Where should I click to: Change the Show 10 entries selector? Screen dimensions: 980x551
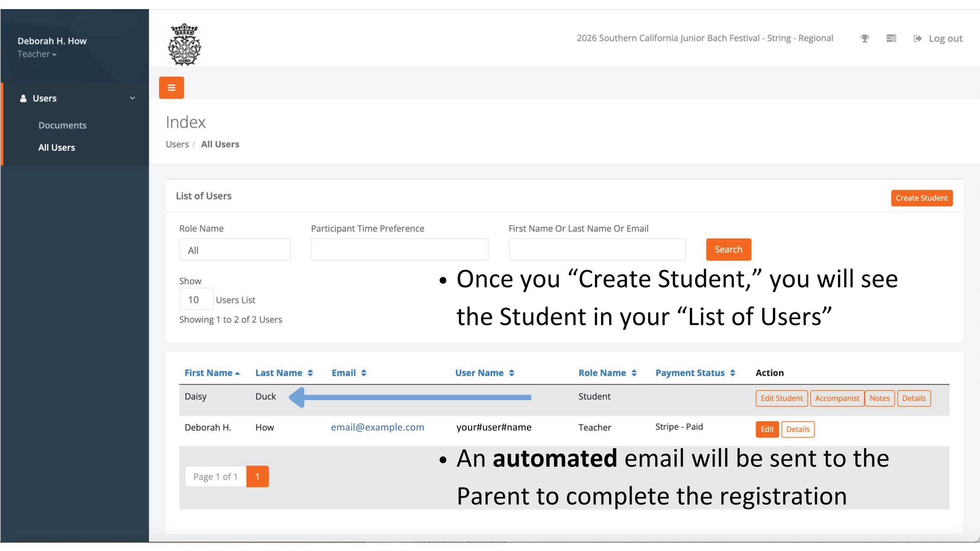pos(196,299)
